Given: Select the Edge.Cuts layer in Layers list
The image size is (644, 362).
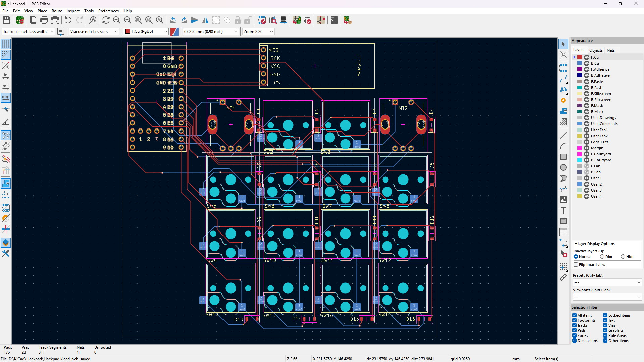Looking at the screenshot, I should tap(599, 142).
